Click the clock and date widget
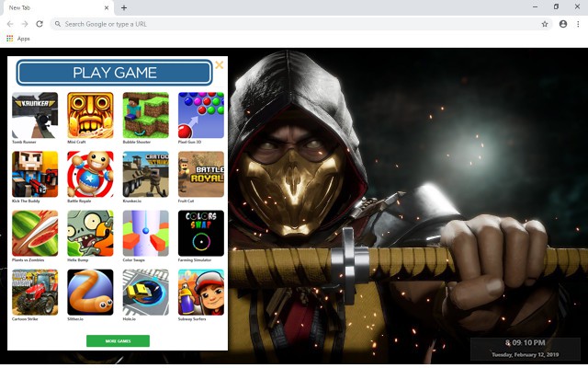 [x=526, y=348]
